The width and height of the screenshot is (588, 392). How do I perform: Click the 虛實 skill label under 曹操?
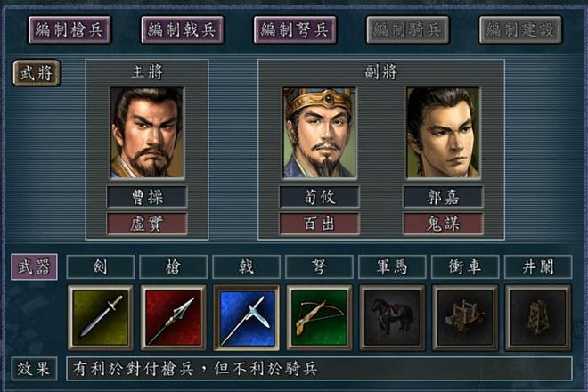(x=147, y=224)
